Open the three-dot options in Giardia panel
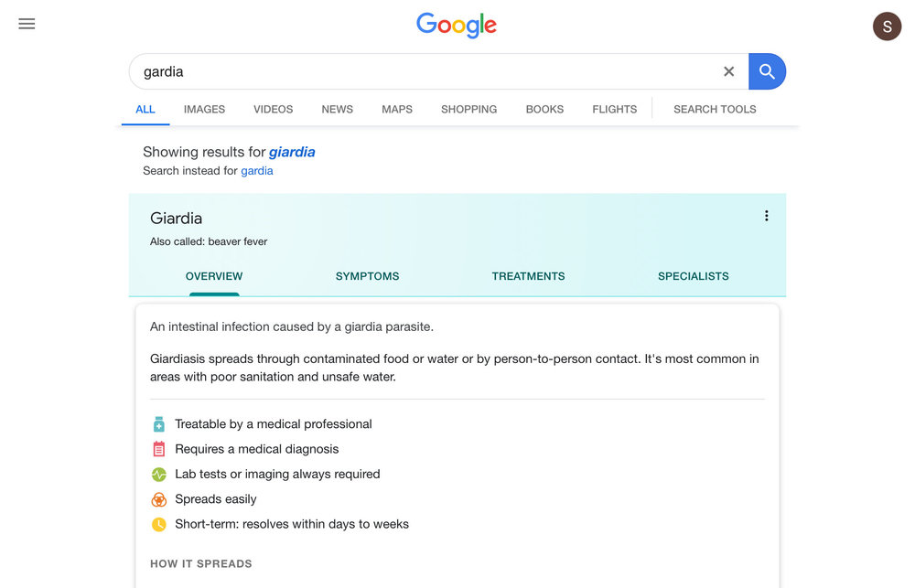Screen dimensions: 915x588 pos(766,216)
